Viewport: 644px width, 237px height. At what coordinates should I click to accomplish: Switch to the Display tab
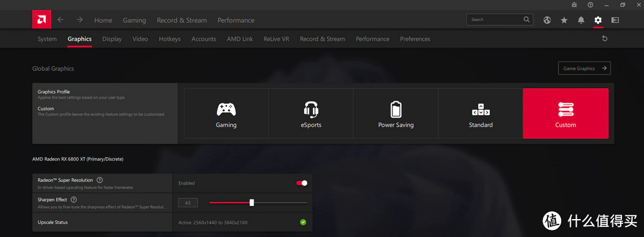click(112, 39)
